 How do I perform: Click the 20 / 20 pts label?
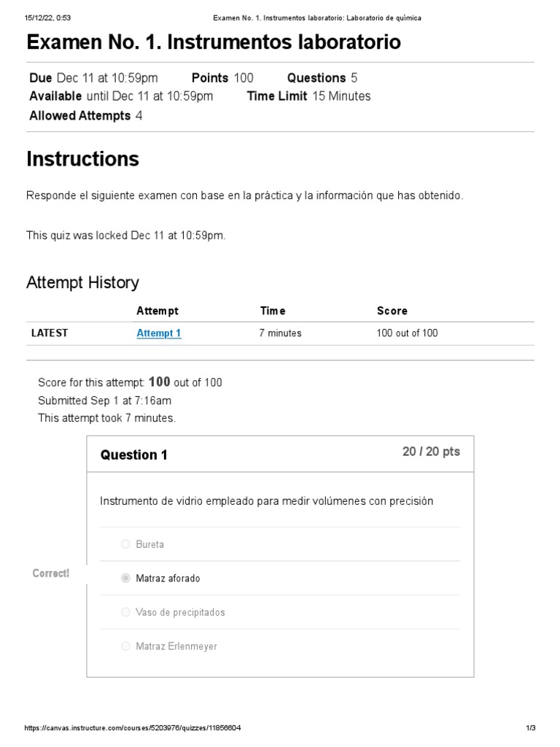pos(431,452)
